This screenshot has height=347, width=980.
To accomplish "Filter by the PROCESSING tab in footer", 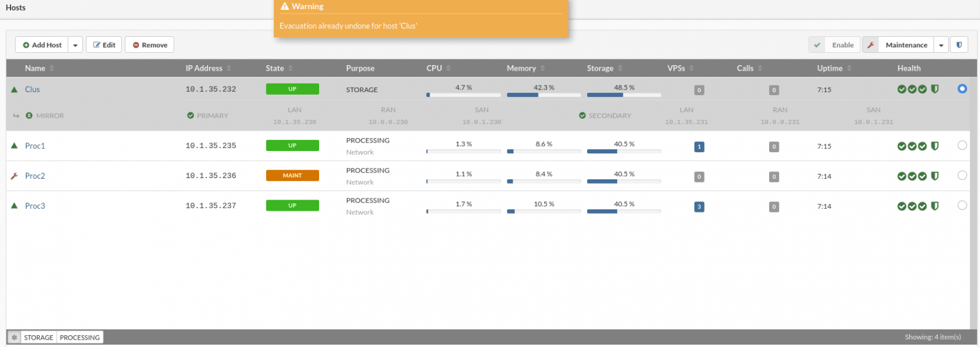I will pos(80,337).
